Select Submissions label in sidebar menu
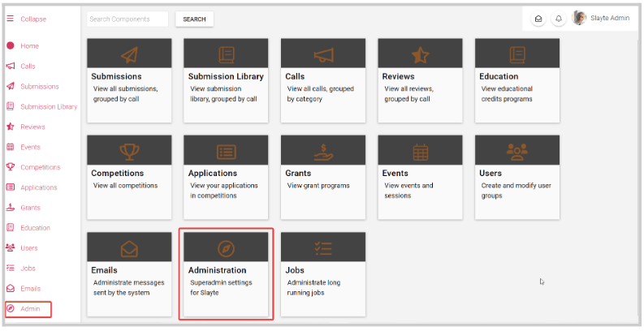 pos(40,86)
